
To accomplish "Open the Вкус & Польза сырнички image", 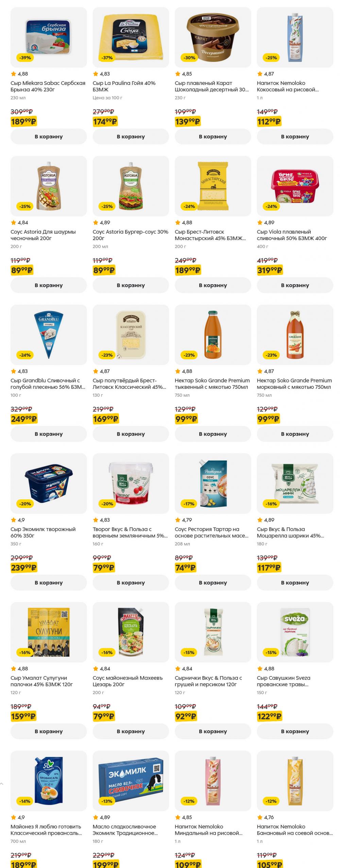I will [213, 632].
